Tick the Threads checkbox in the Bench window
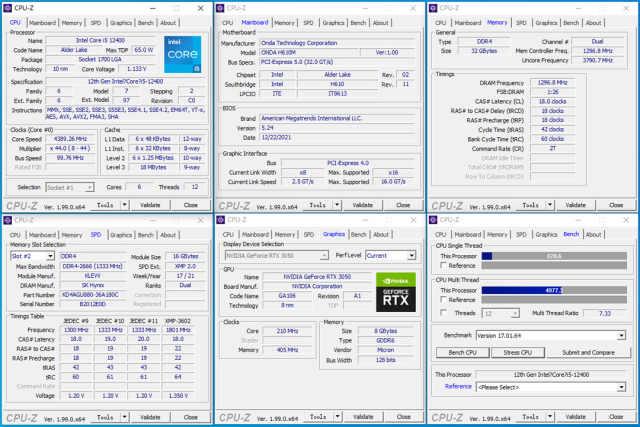The height and width of the screenshot is (427, 640). (x=444, y=313)
